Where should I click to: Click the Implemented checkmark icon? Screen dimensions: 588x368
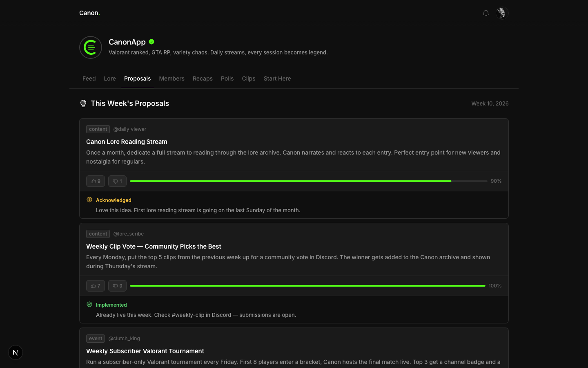coord(89,305)
